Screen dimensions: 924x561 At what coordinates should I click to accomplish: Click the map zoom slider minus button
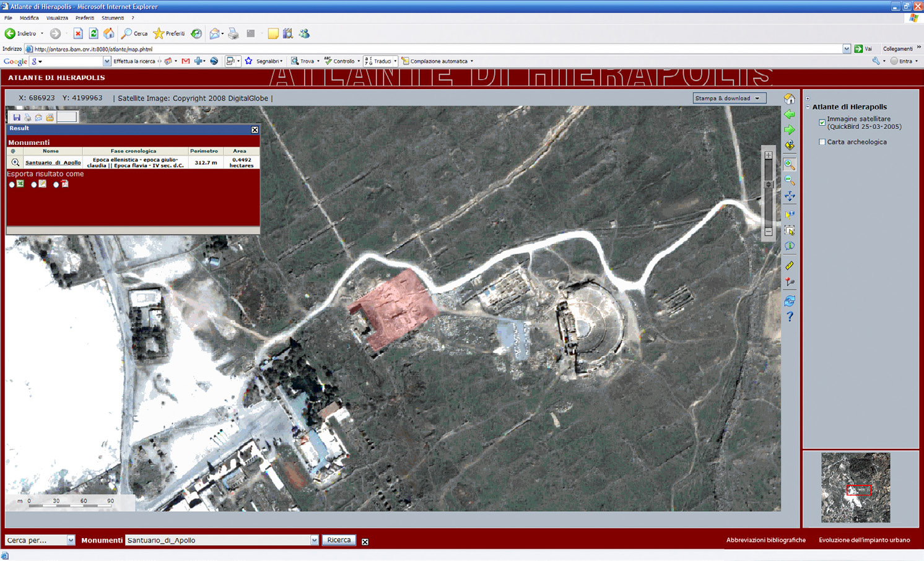click(x=769, y=232)
